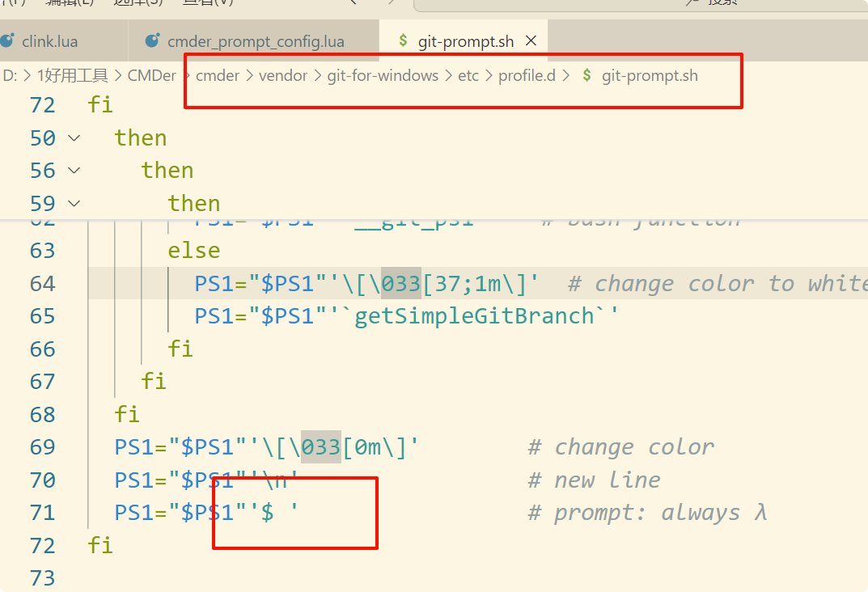Screen dimensions: 868x592
Task: Switch to the clink.lua tab
Action: tap(50, 41)
